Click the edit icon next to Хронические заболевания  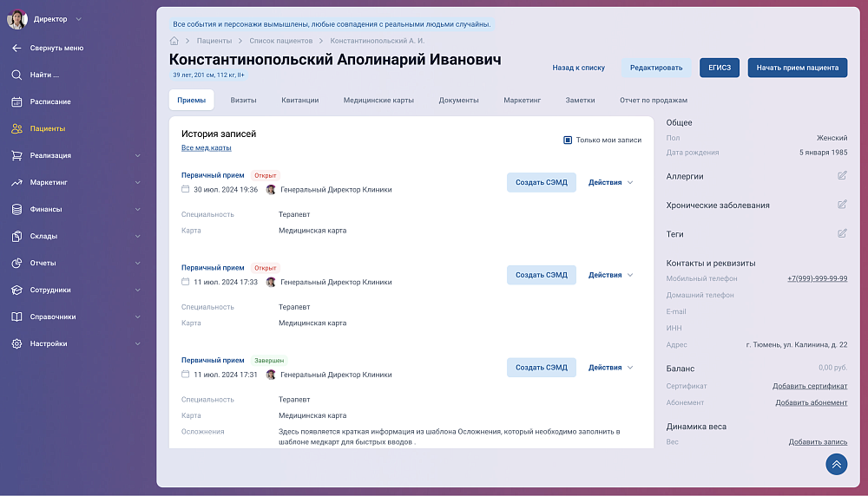coord(842,205)
